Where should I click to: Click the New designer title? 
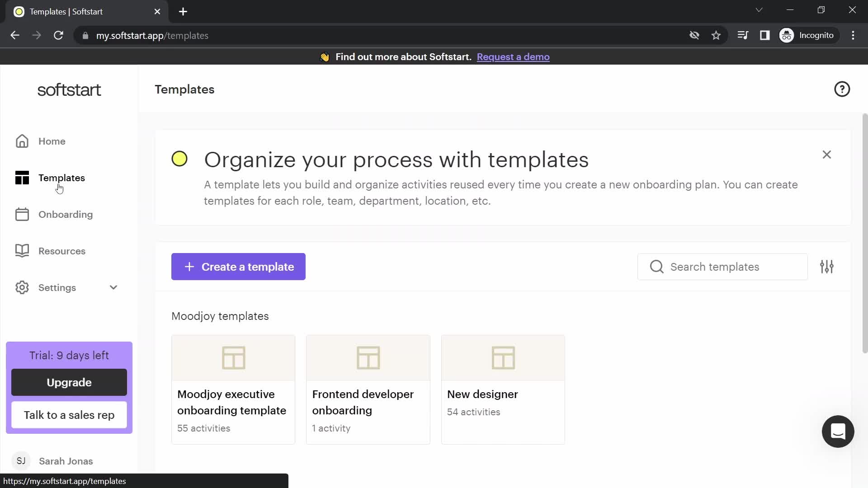[482, 394]
